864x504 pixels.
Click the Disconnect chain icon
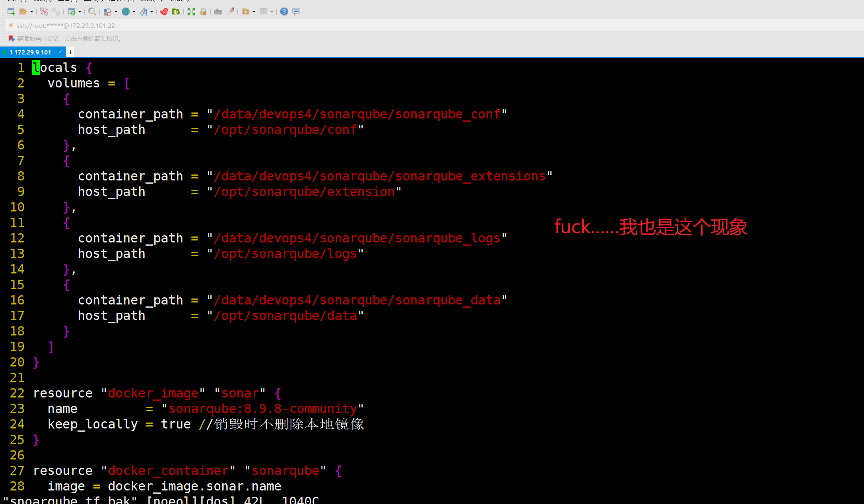[x=56, y=12]
